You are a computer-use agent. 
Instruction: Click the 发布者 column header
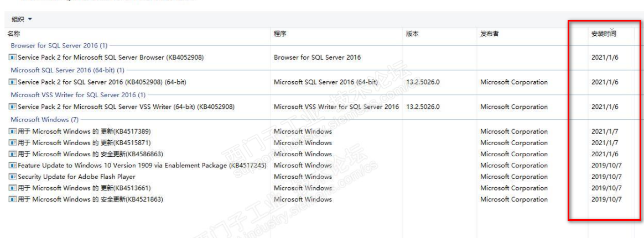coord(489,34)
